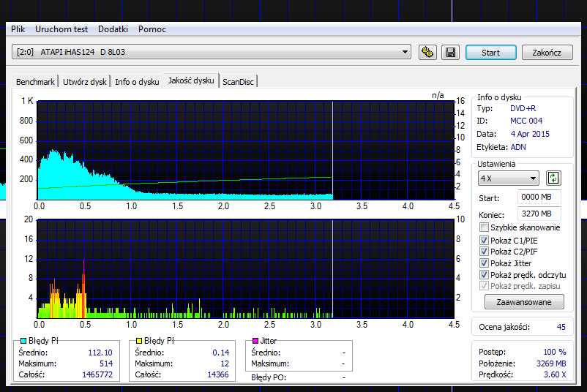Click the date text 4 Apr 2015
This screenshot has width=587, height=392.
(530, 134)
